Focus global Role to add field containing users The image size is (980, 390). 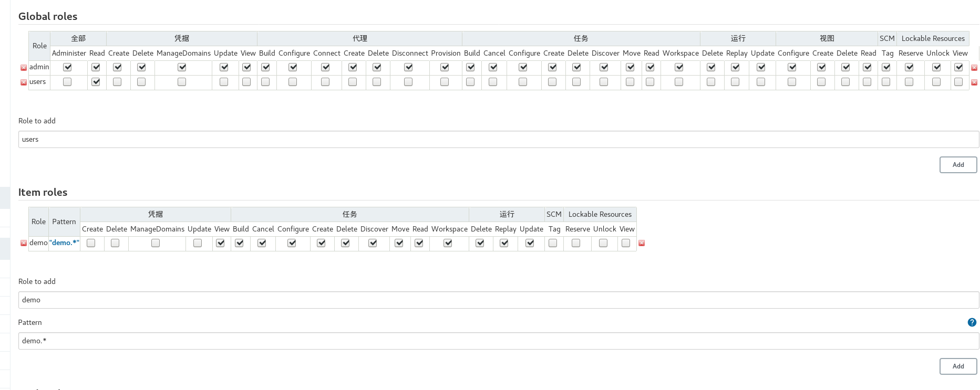[x=499, y=140]
